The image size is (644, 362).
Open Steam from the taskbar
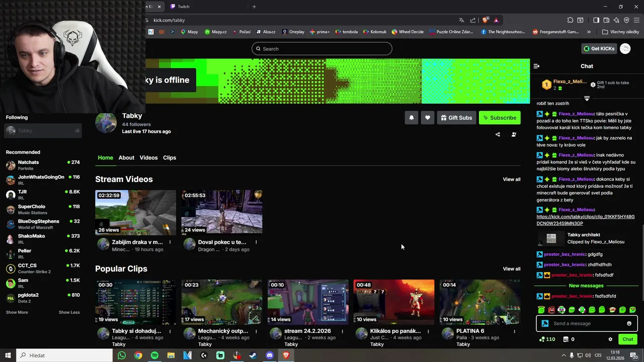(253, 355)
